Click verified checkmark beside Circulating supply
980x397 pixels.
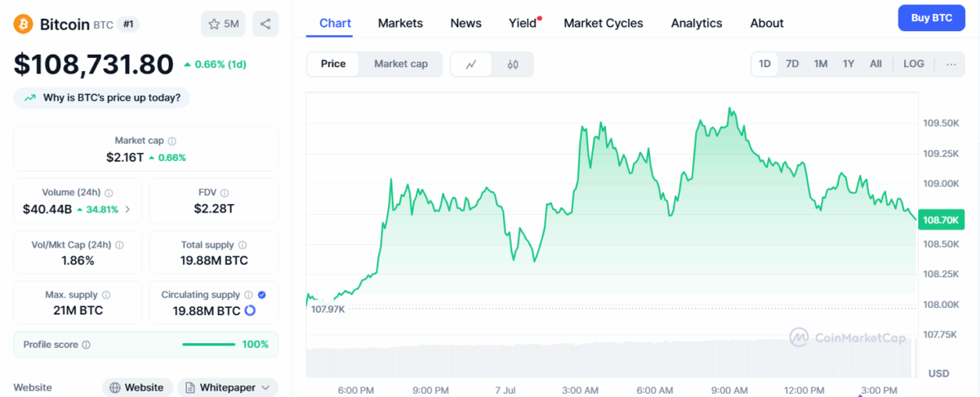click(261, 295)
